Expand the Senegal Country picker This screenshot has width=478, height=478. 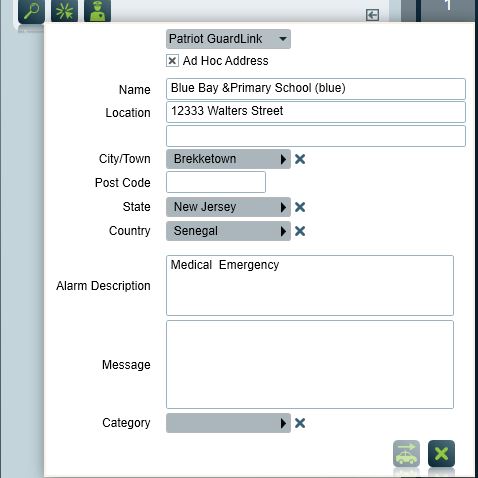228,231
